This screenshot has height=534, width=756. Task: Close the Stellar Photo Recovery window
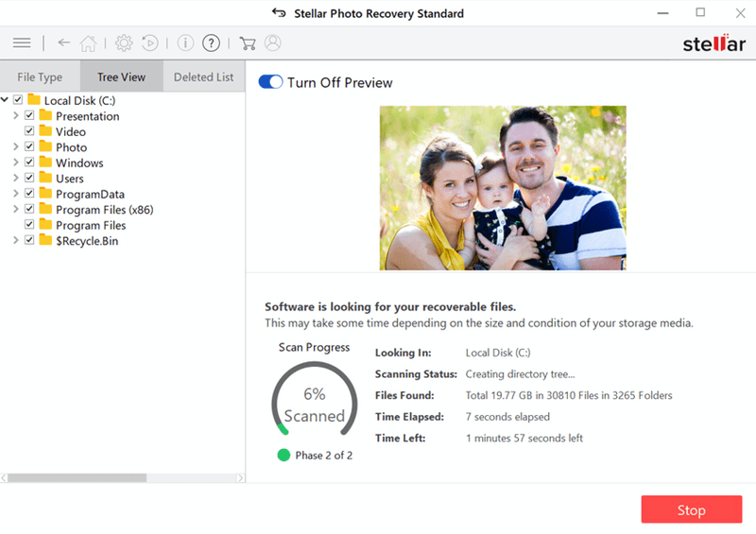(x=740, y=13)
